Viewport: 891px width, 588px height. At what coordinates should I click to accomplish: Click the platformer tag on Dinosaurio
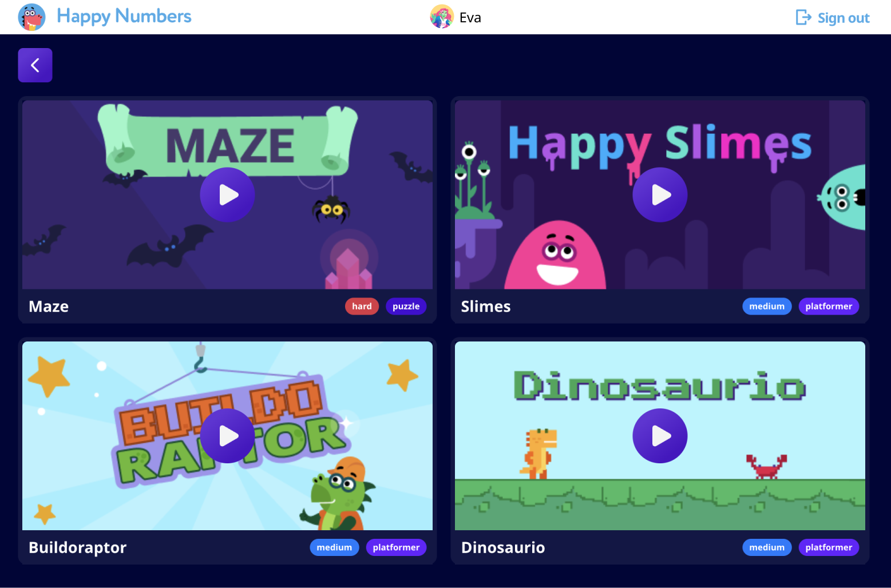(x=828, y=547)
